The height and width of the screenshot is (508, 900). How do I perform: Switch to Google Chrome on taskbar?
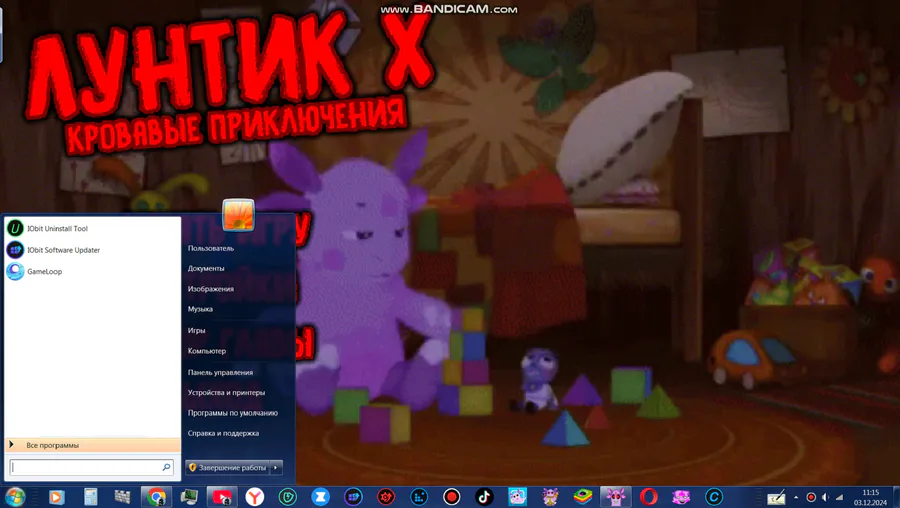pyautogui.click(x=156, y=497)
